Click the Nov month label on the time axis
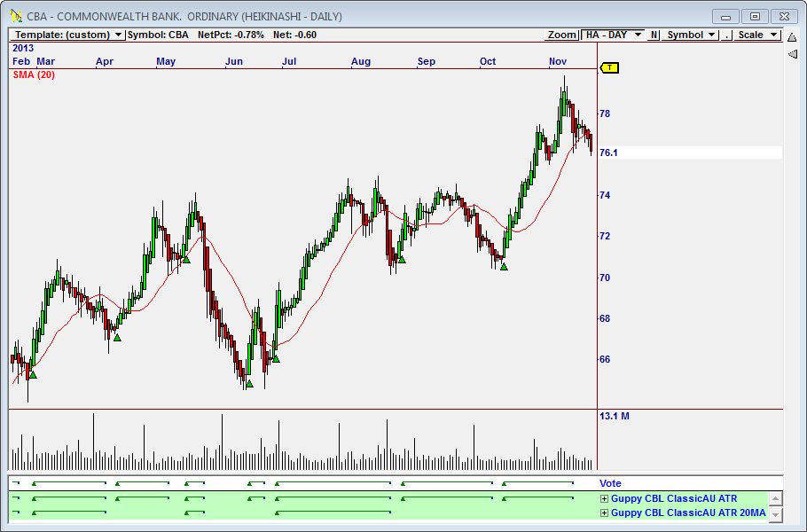 (x=558, y=61)
